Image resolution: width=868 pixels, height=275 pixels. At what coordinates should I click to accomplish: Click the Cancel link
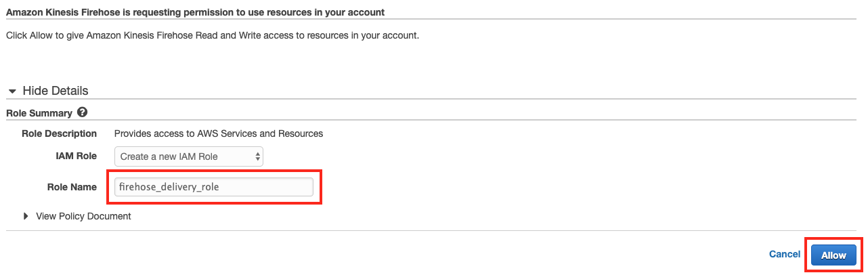point(785,254)
